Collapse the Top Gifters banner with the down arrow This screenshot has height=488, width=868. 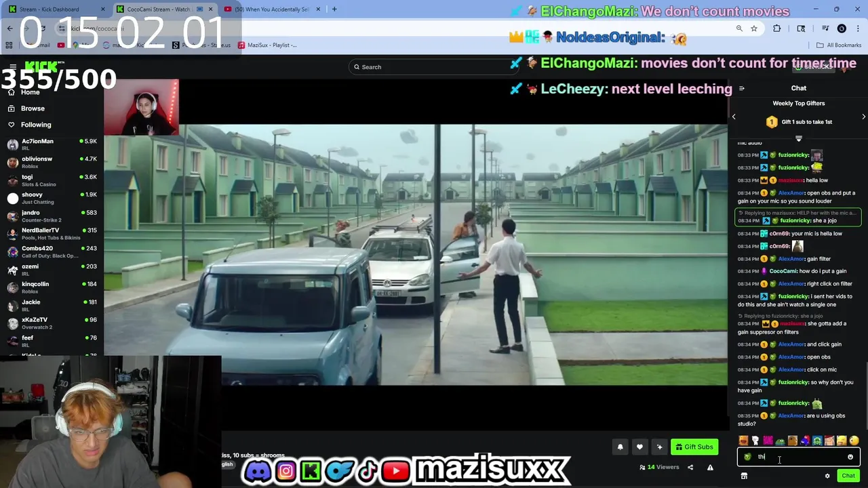pos(798,138)
